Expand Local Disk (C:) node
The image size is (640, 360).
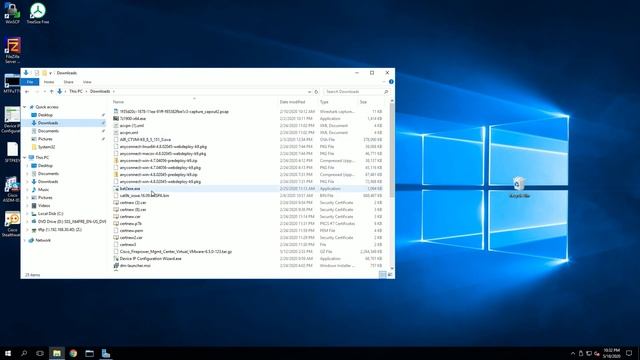pyautogui.click(x=28, y=213)
